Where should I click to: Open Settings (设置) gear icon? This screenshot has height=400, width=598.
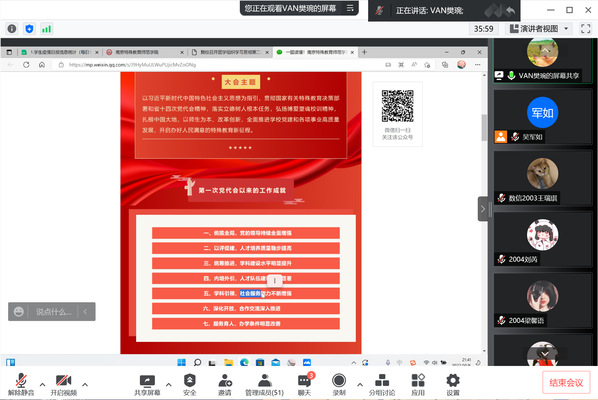coord(453,384)
